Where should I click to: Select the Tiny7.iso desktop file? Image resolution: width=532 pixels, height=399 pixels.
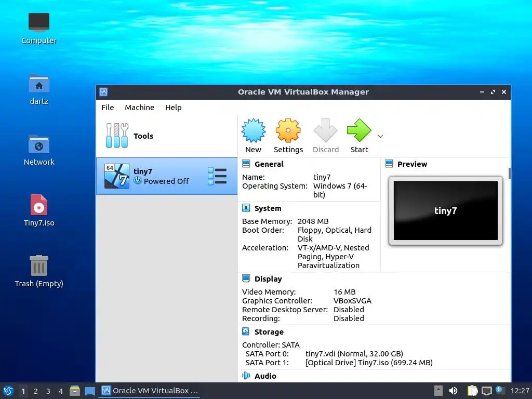(x=39, y=210)
